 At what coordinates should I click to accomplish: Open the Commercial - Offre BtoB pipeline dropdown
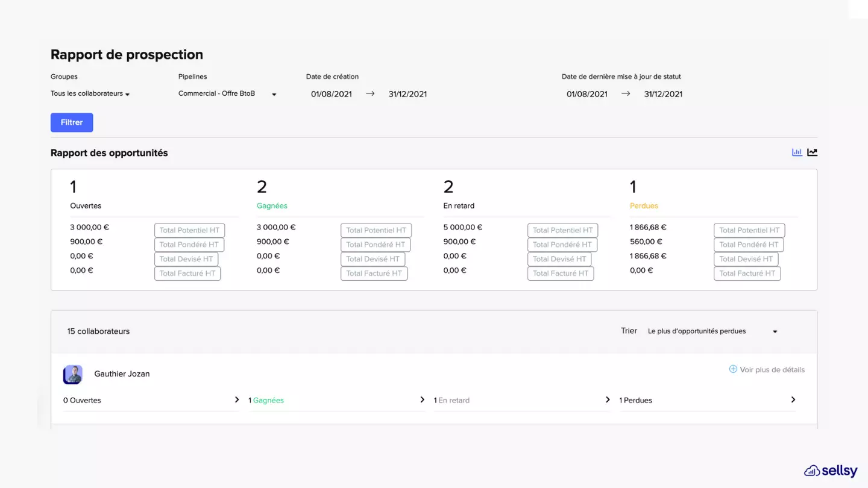tap(227, 94)
